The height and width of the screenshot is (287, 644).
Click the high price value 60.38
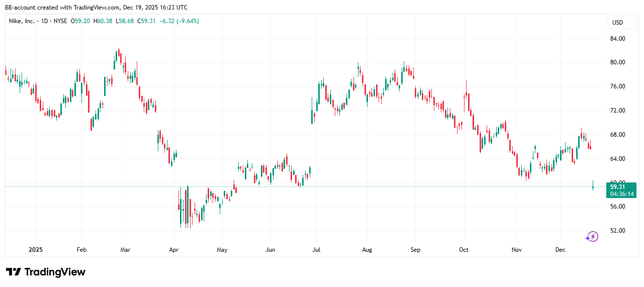[104, 21]
